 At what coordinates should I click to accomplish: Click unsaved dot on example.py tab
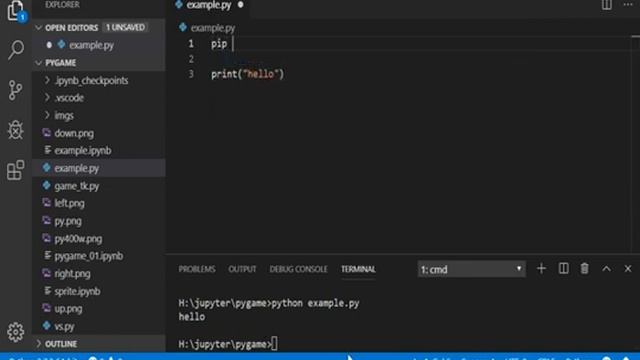click(240, 5)
